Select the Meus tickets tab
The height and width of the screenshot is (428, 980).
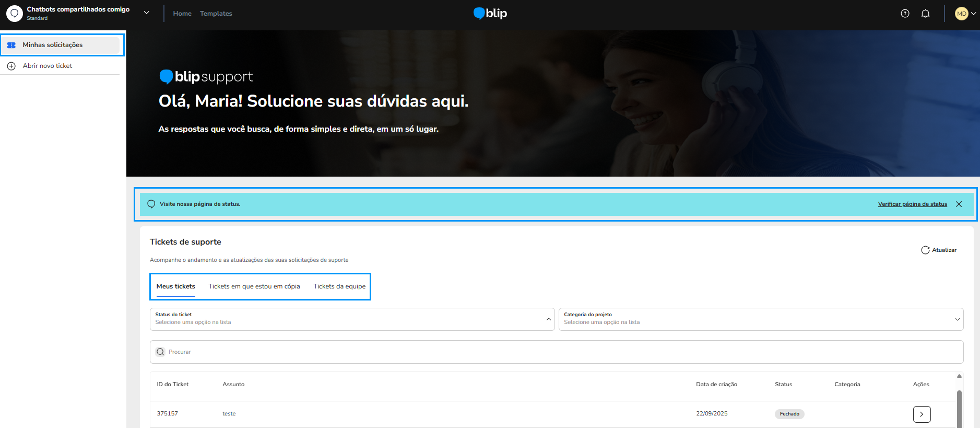click(175, 286)
